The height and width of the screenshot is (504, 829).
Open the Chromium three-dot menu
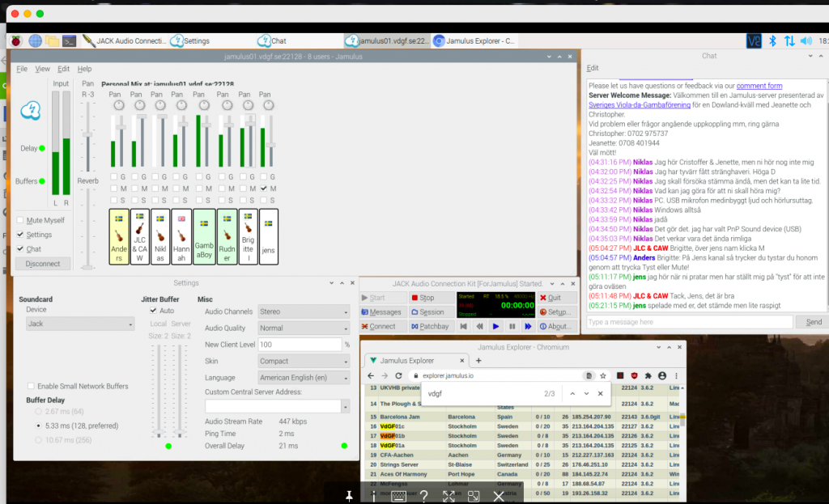pos(676,375)
